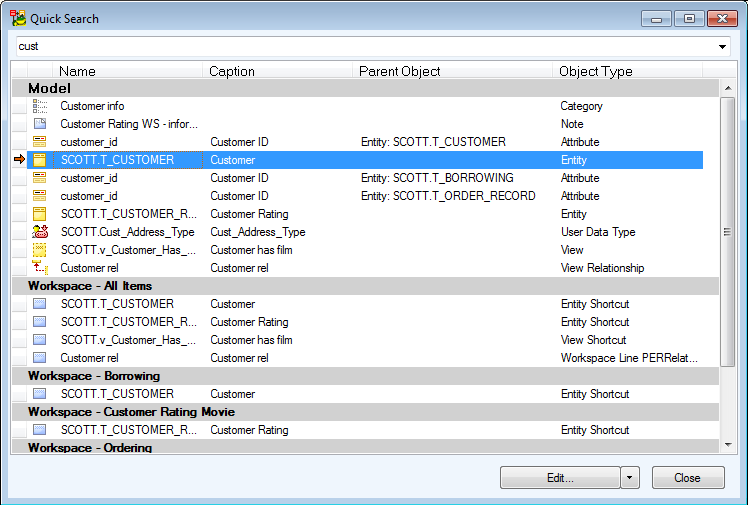The height and width of the screenshot is (505, 748).
Task: Click the Close button
Action: pos(687,478)
